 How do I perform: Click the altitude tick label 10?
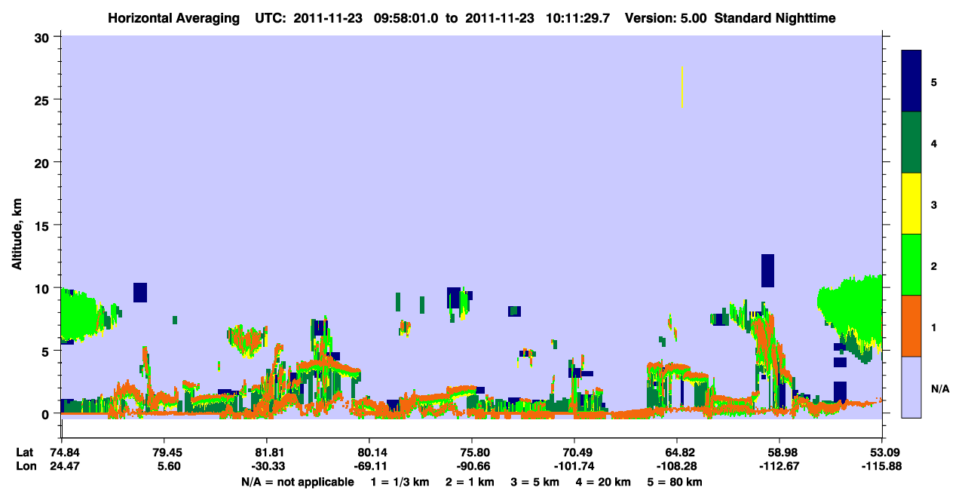[x=43, y=288]
